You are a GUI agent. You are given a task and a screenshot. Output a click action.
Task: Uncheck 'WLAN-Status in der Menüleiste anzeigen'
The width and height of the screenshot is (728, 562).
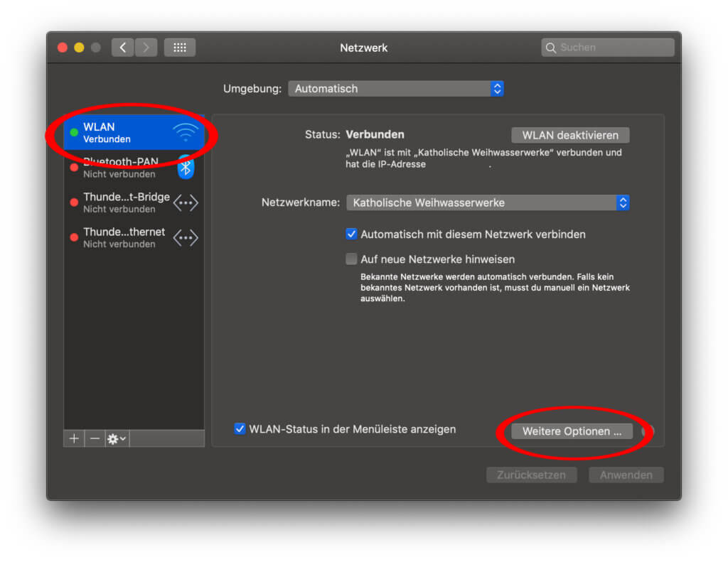240,428
